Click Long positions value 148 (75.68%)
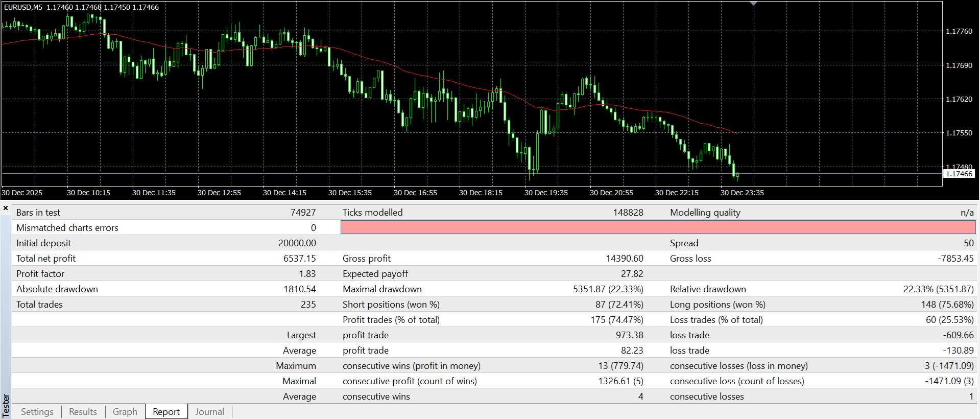The width and height of the screenshot is (980, 419). [947, 305]
